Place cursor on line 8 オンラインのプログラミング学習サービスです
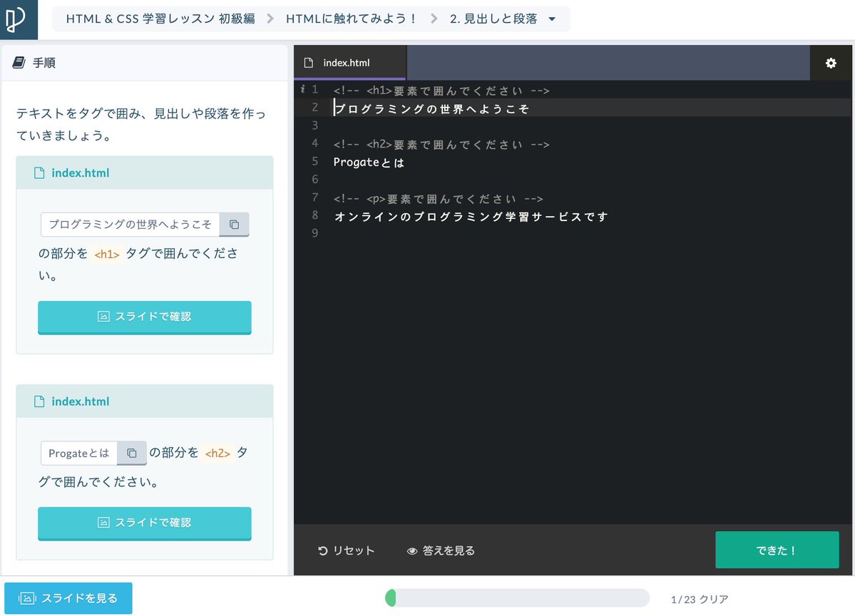 471,217
